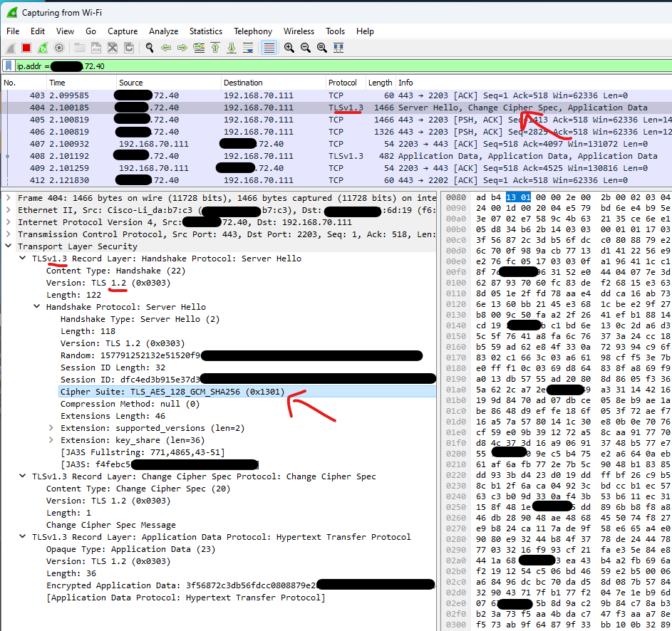Click highlighted bytes 13 01 in hex pane
Viewport: 672px width, 631px height.
(x=518, y=197)
